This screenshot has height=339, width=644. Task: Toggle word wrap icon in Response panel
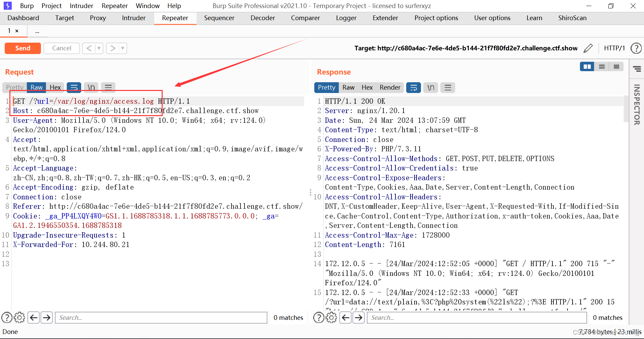click(414, 88)
